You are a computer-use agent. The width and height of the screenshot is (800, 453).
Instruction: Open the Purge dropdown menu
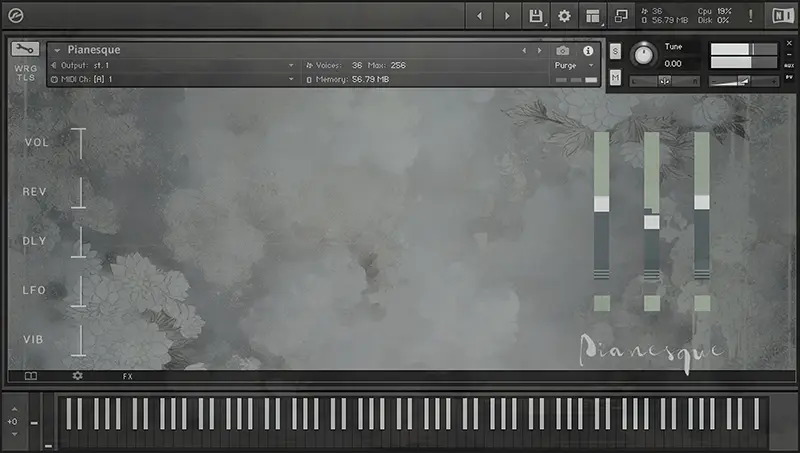click(574, 65)
